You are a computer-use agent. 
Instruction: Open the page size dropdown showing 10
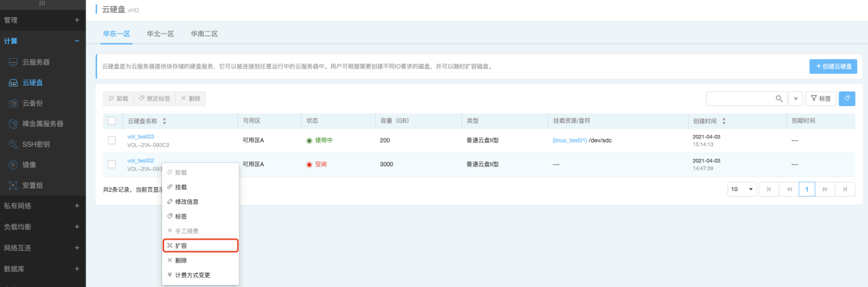pos(741,189)
